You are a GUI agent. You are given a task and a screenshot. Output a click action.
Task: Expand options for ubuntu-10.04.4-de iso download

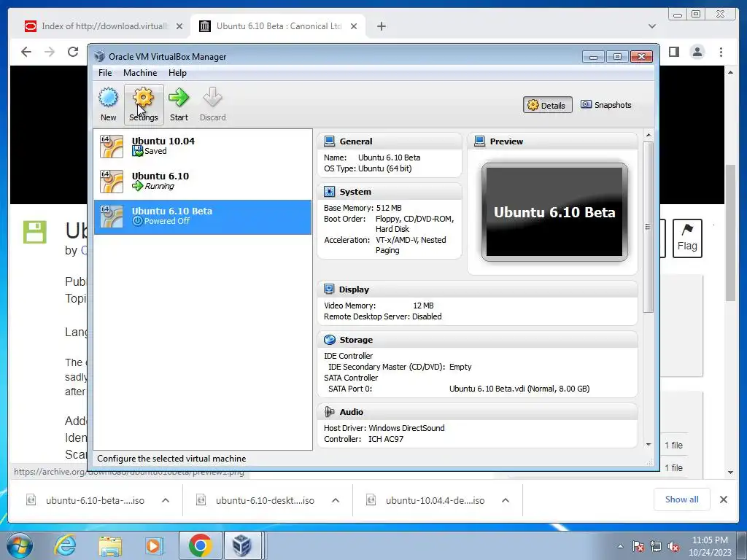click(x=506, y=500)
